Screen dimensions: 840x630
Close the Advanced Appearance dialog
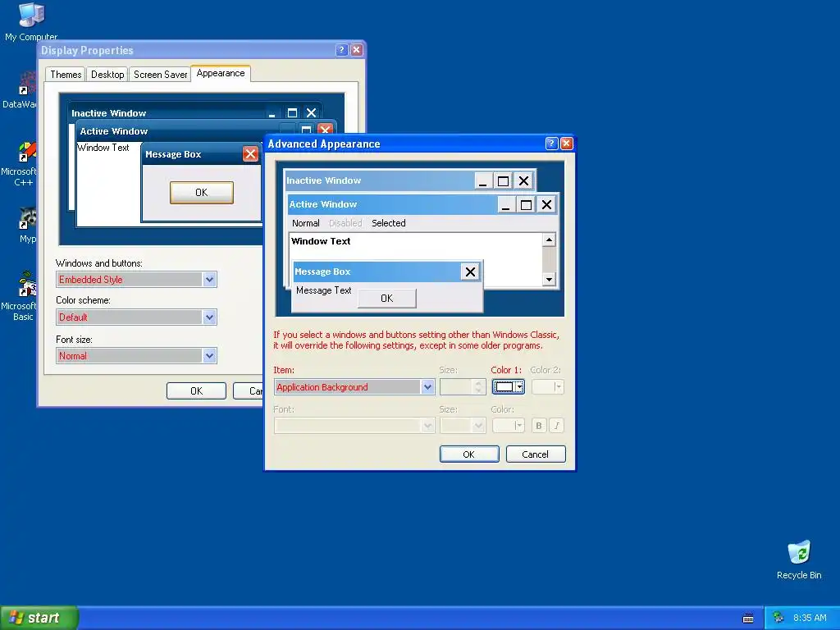tap(566, 144)
